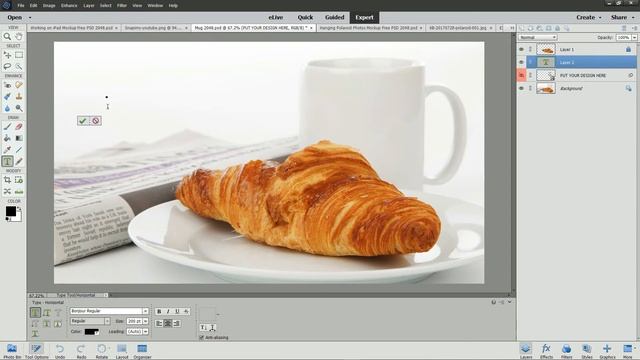This screenshot has width=640, height=360.
Task: Open the layer blend mode Normal dropdown
Action: tap(538, 37)
